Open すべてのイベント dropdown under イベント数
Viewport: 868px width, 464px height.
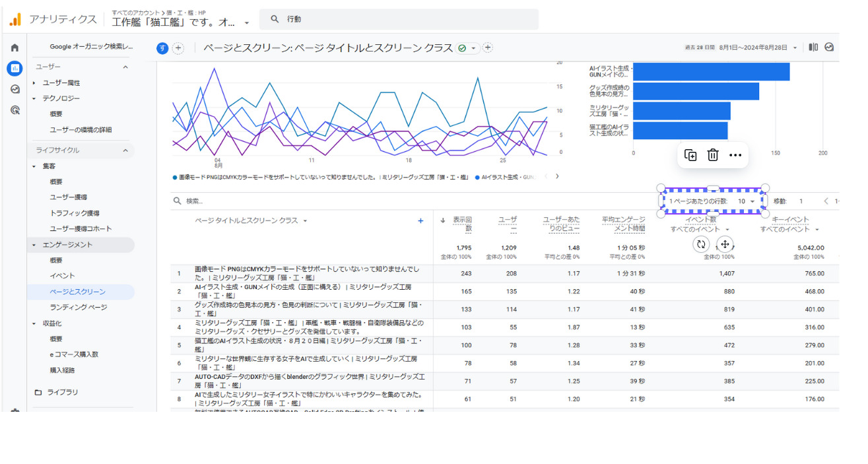pyautogui.click(x=699, y=230)
